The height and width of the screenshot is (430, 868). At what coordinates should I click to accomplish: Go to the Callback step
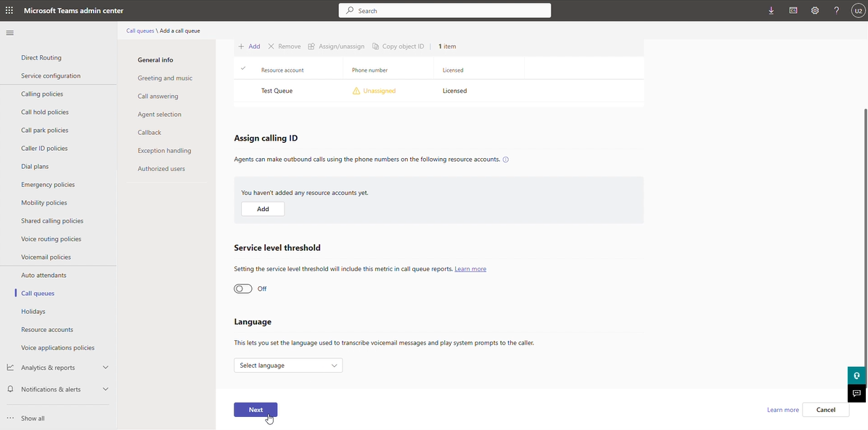pos(150,132)
